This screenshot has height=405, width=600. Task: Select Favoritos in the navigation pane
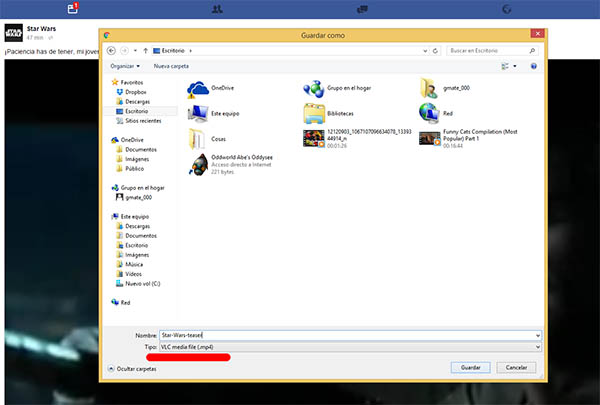pyautogui.click(x=132, y=82)
